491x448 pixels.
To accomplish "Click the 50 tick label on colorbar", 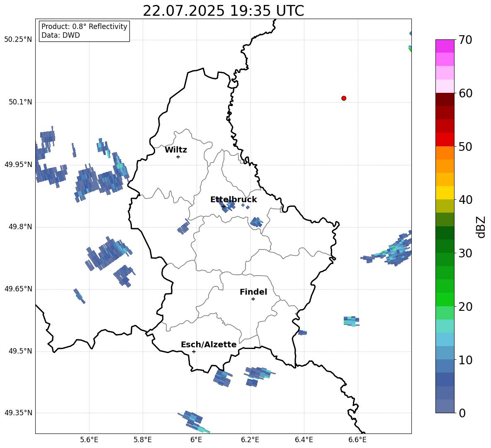I will (x=465, y=146).
